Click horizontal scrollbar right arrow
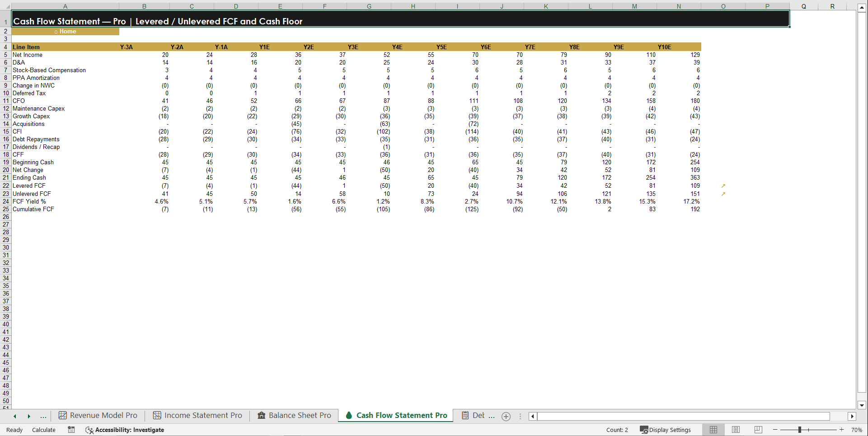The width and height of the screenshot is (868, 436). (852, 417)
